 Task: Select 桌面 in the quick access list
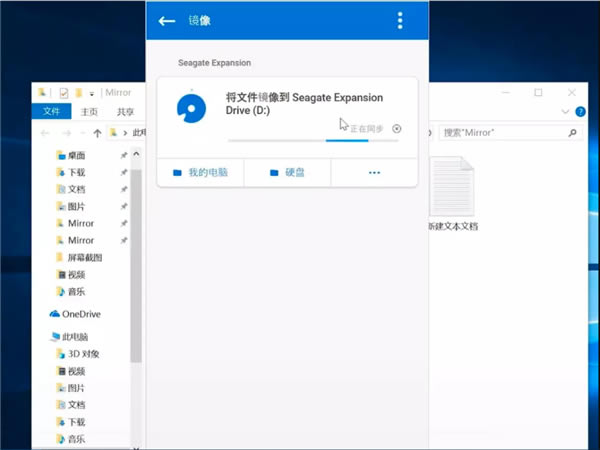(x=71, y=155)
